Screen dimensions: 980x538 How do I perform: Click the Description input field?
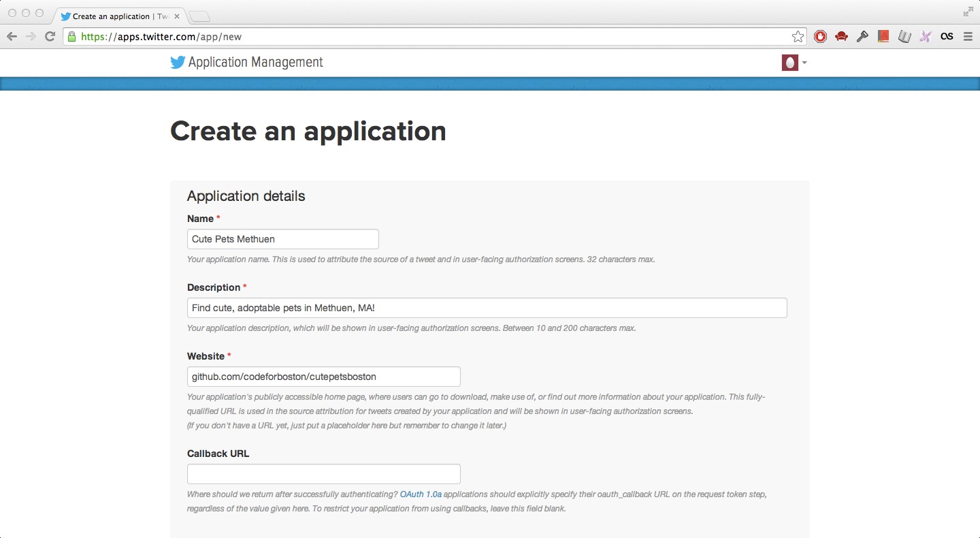pos(487,308)
